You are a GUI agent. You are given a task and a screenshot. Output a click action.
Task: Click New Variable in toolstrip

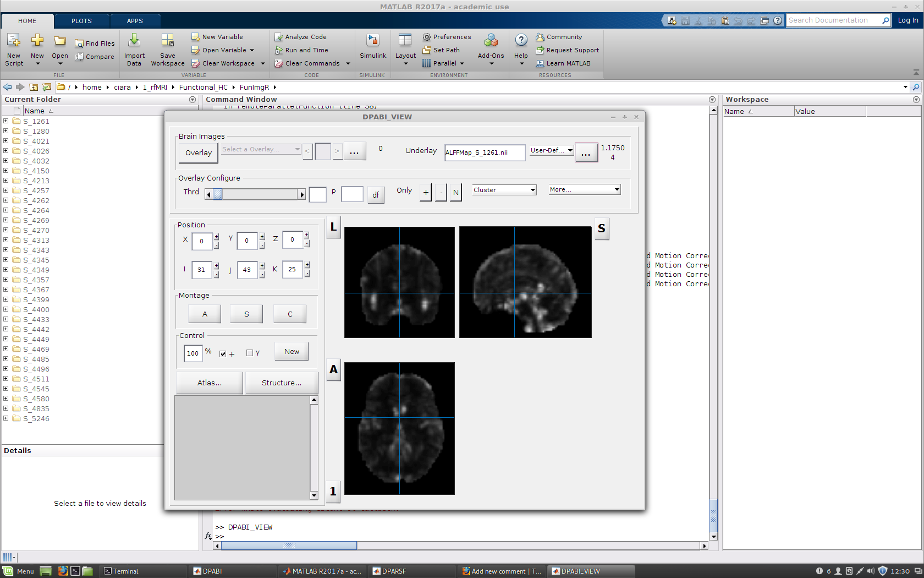pyautogui.click(x=217, y=37)
